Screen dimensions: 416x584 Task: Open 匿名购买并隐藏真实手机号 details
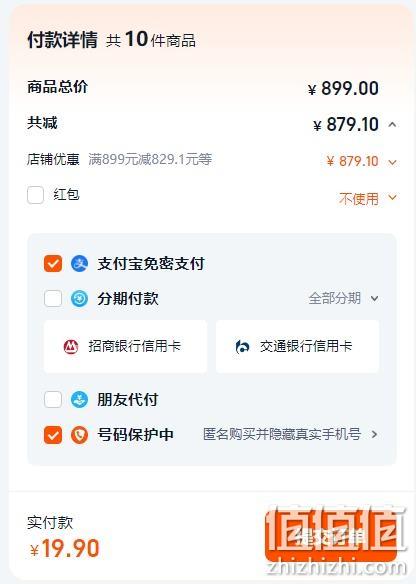point(290,434)
